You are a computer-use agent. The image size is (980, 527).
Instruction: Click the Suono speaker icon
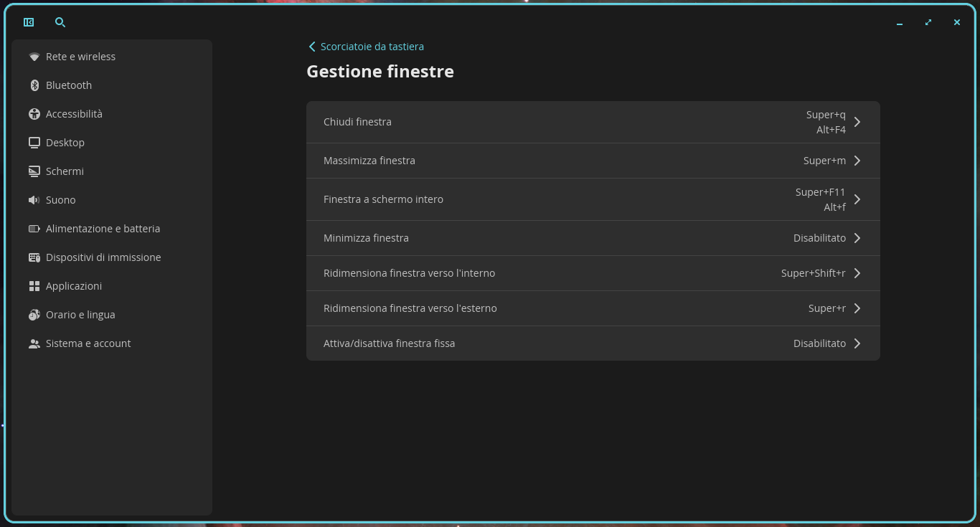[x=34, y=200]
